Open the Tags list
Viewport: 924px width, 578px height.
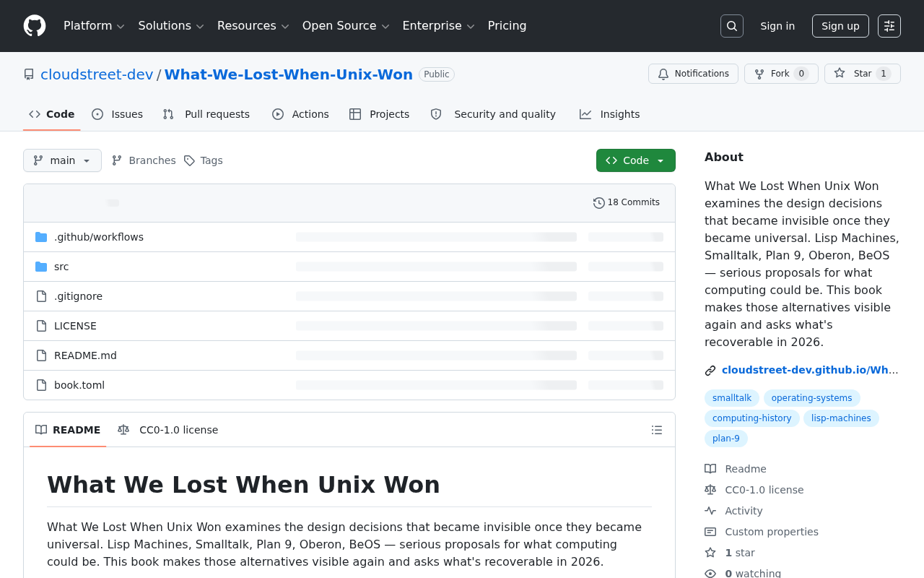(203, 160)
